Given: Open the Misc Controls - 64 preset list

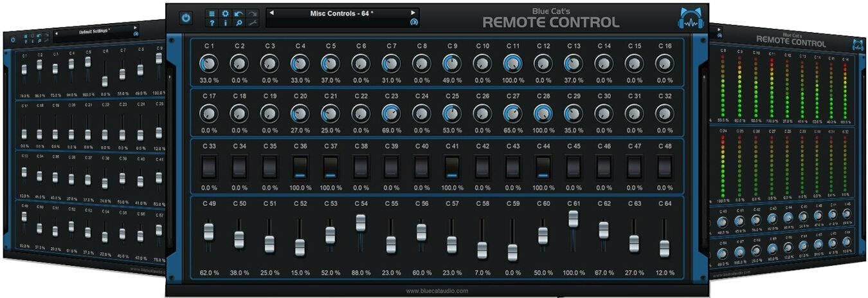Looking at the screenshot, I should coord(341,13).
